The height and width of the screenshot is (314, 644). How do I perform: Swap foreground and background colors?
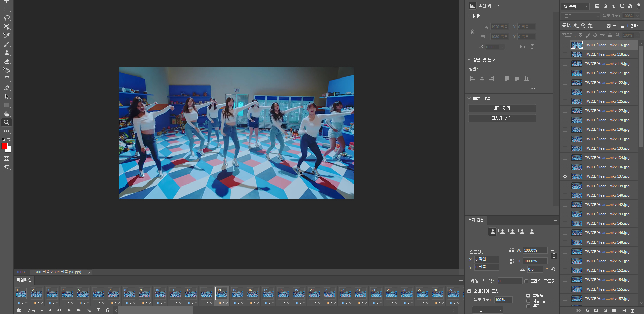[9, 139]
